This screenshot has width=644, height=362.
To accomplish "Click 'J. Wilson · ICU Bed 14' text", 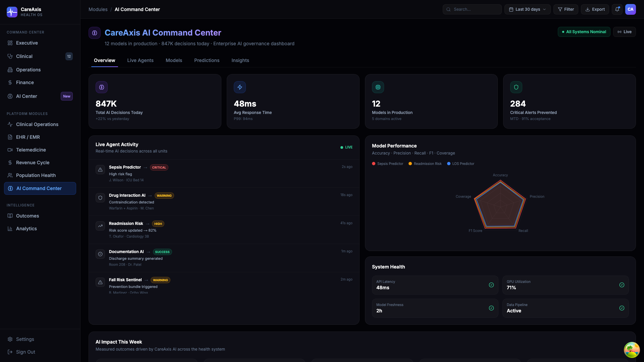I will pos(126,180).
